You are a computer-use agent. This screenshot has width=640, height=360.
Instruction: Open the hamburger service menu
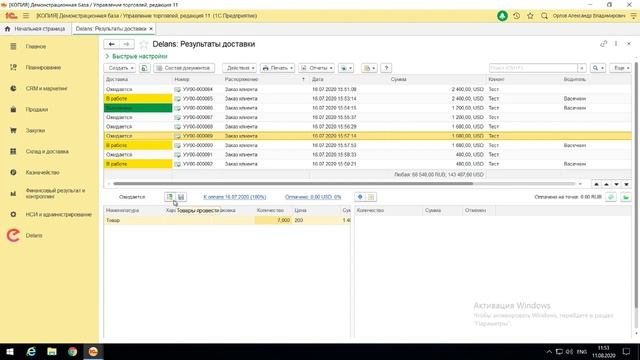coord(26,16)
